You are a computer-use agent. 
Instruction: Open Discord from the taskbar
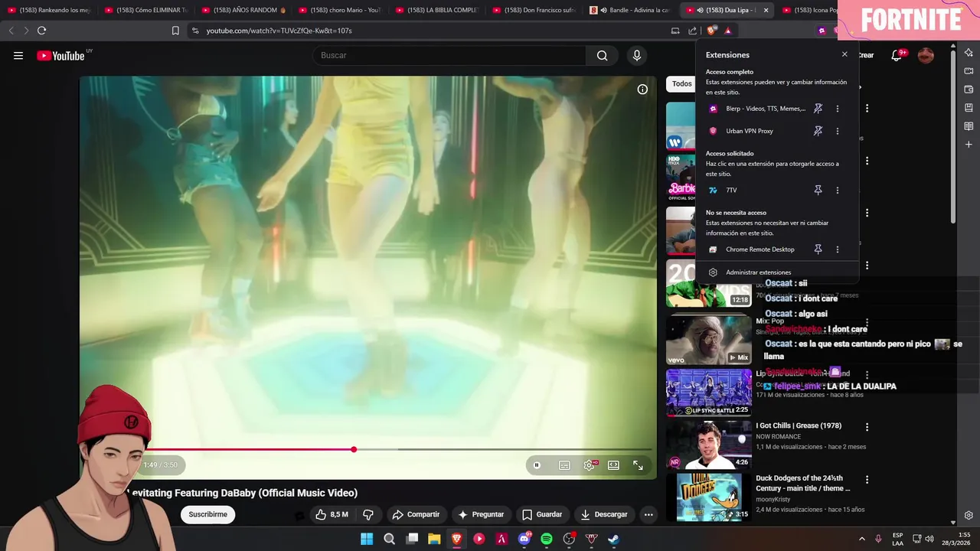[524, 539]
